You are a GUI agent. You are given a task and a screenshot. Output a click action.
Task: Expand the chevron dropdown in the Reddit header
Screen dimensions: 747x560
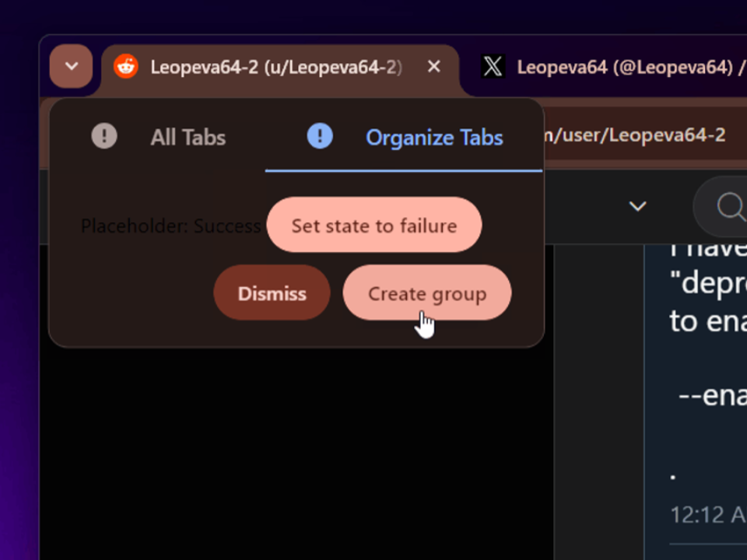[637, 206]
